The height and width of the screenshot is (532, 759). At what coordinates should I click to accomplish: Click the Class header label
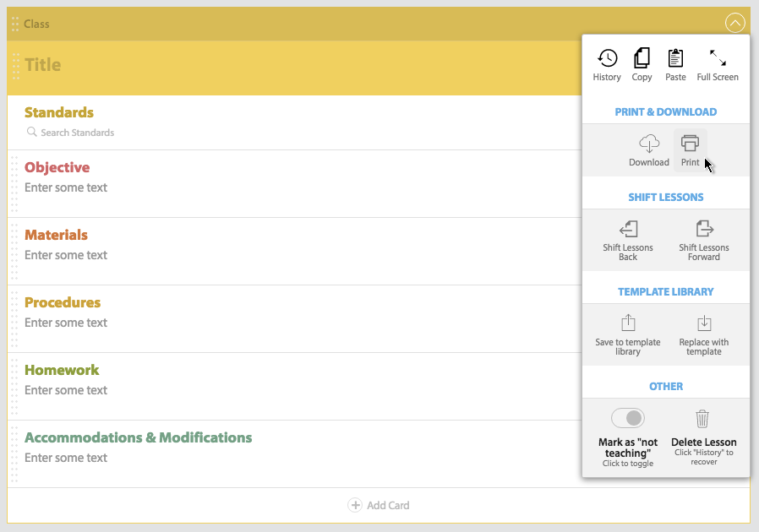pyautogui.click(x=36, y=24)
